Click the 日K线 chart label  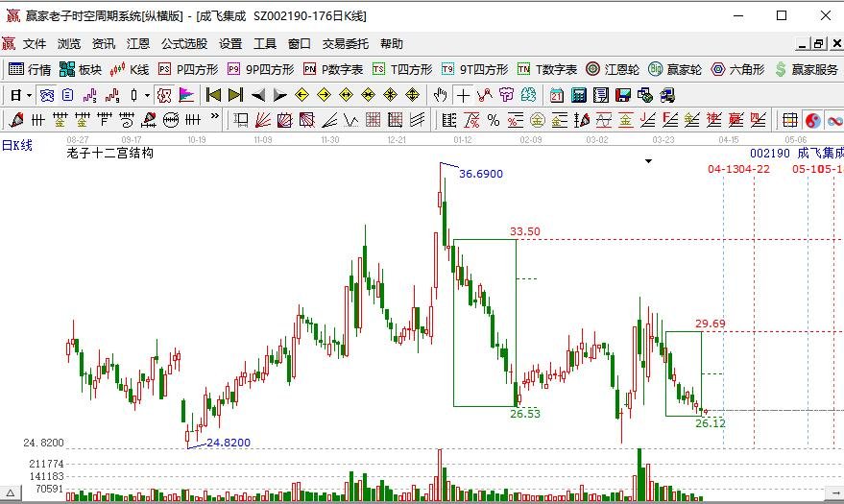16,145
